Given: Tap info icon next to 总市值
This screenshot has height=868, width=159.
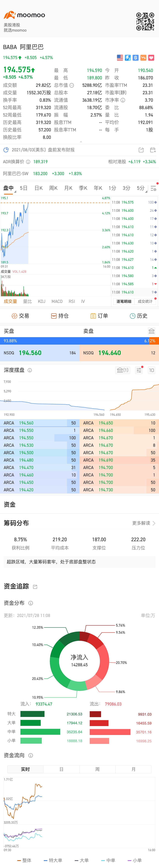Looking at the screenshot, I should pos(71,85).
